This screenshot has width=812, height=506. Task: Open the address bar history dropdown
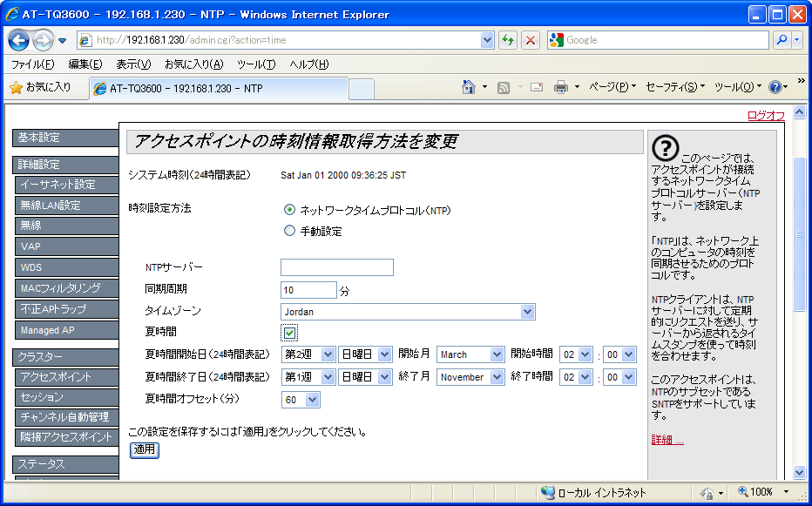pyautogui.click(x=487, y=40)
